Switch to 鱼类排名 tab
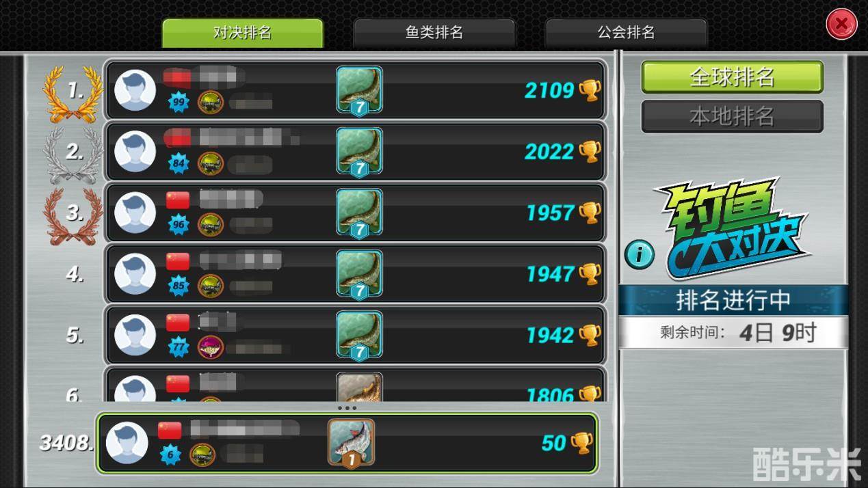 (x=434, y=33)
